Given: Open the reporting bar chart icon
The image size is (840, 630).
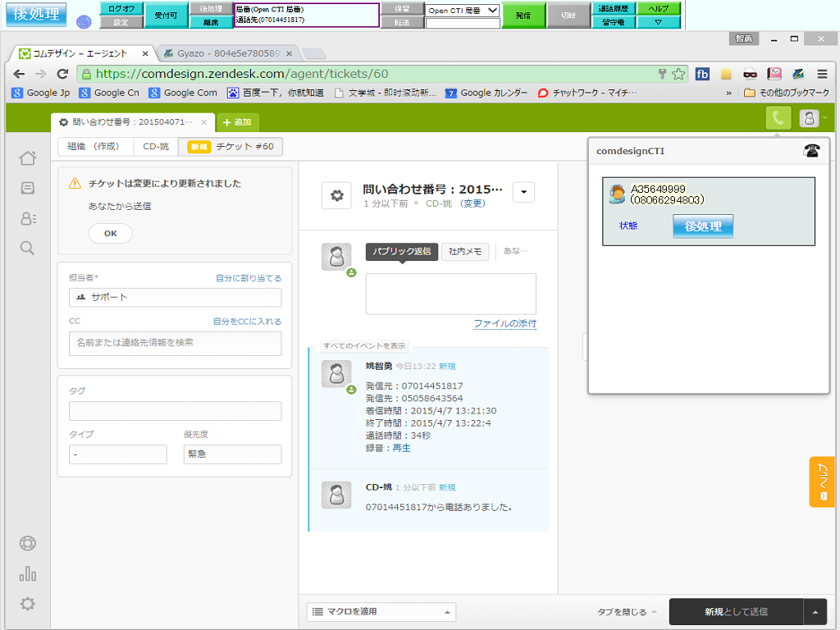Looking at the screenshot, I should click(x=27, y=573).
